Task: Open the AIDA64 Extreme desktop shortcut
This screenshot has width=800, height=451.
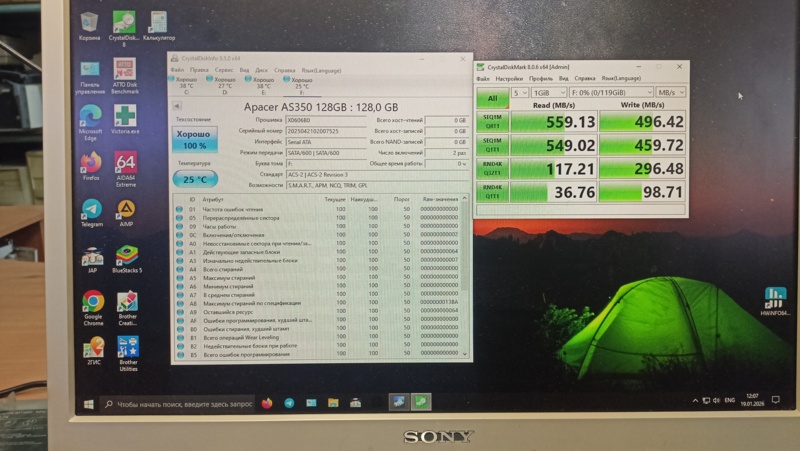Action: (x=126, y=169)
